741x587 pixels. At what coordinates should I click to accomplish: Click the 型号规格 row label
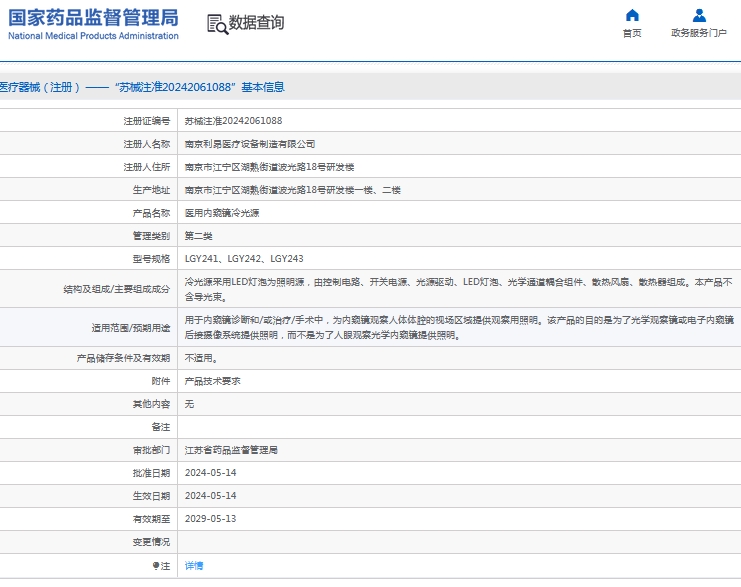[151, 259]
